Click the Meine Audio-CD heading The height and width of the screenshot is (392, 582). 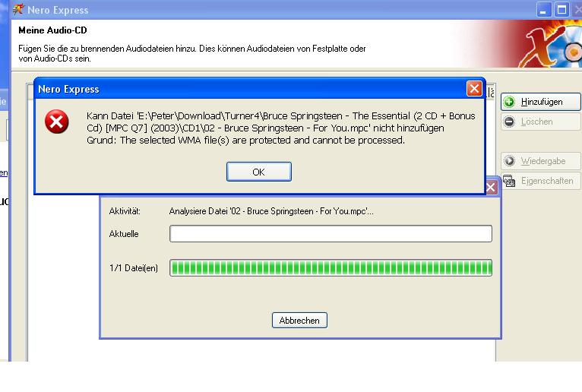pos(52,30)
